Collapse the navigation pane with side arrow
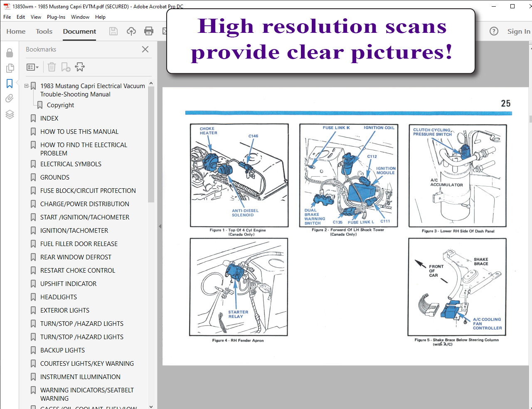This screenshot has height=409, width=532. (x=160, y=227)
